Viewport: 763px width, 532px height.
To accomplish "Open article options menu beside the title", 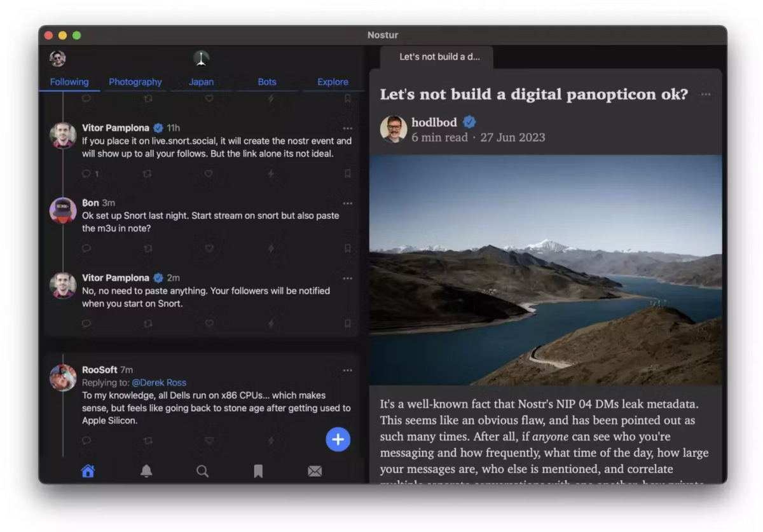I will 706,95.
